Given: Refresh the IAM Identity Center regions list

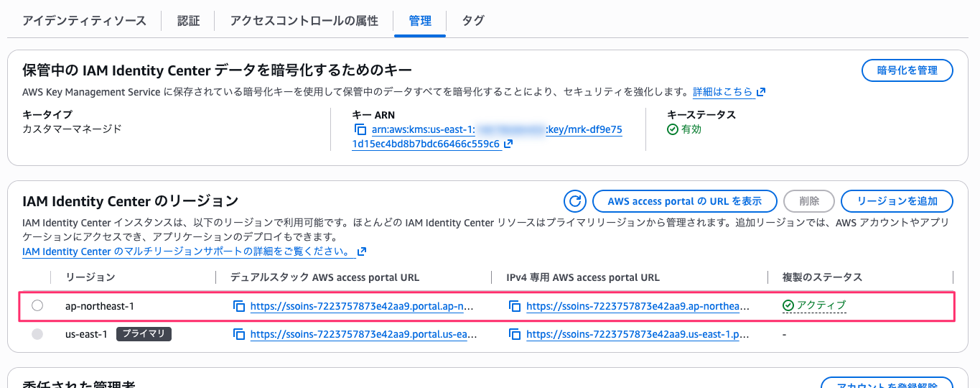Looking at the screenshot, I should tap(575, 201).
